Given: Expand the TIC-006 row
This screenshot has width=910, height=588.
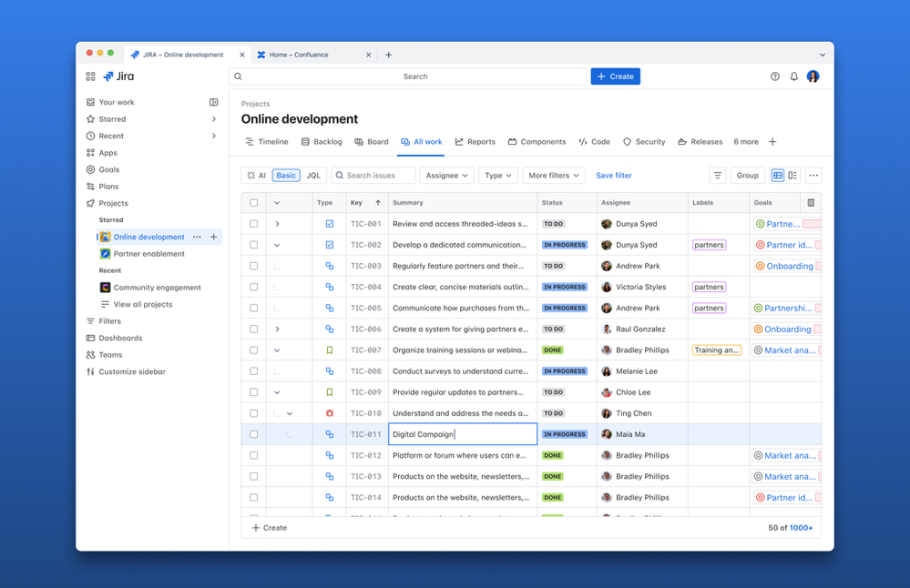Looking at the screenshot, I should tap(277, 329).
